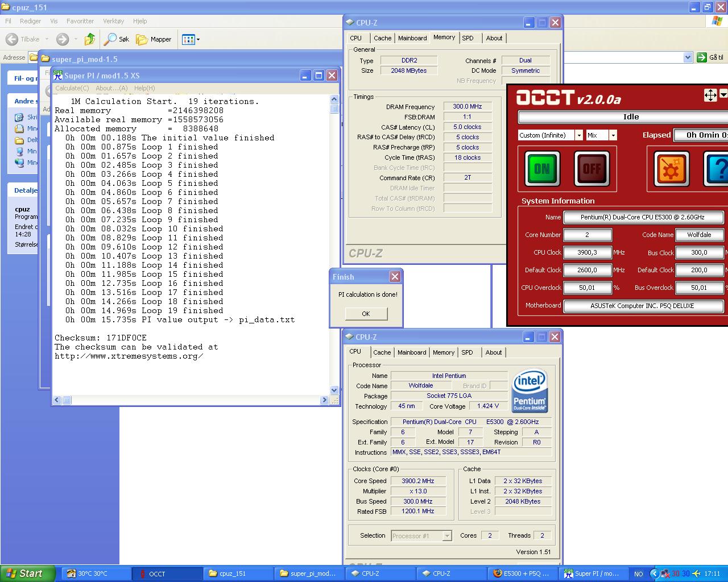Click the OCCT Motherboard name field
The height and width of the screenshot is (582, 728).
pyautogui.click(x=643, y=305)
